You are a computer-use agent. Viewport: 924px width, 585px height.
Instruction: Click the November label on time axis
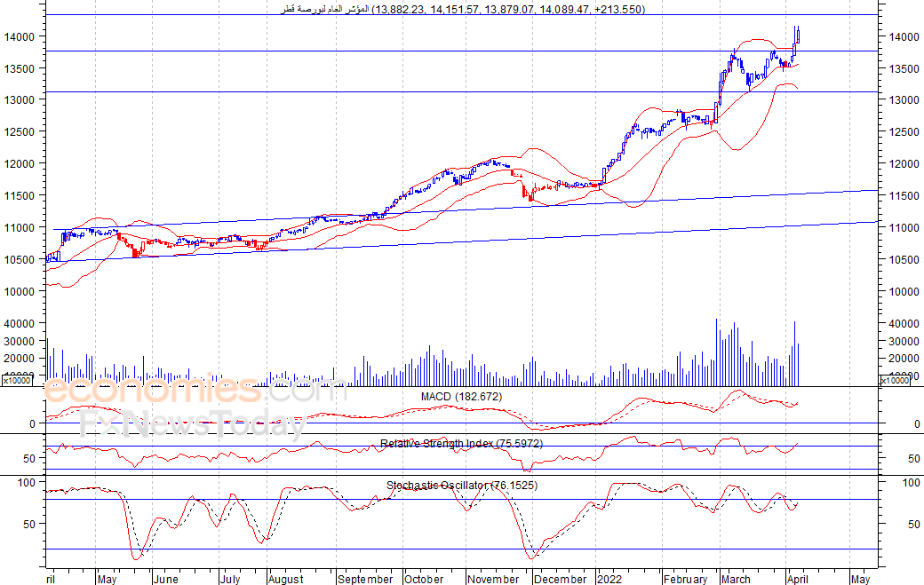click(x=493, y=579)
